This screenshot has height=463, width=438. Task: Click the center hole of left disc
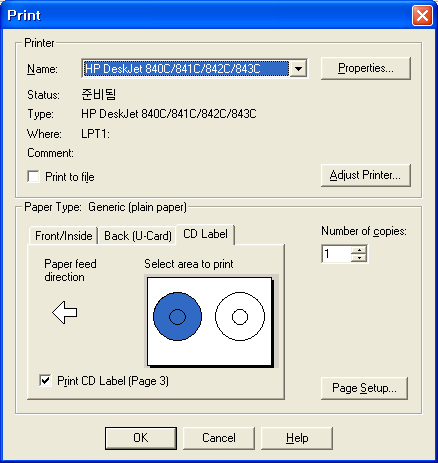(x=177, y=317)
